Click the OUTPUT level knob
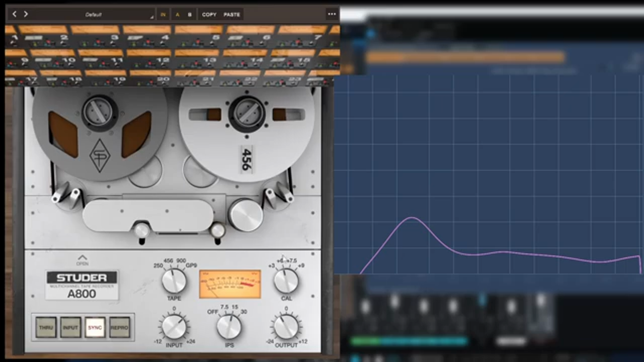 pos(286,327)
